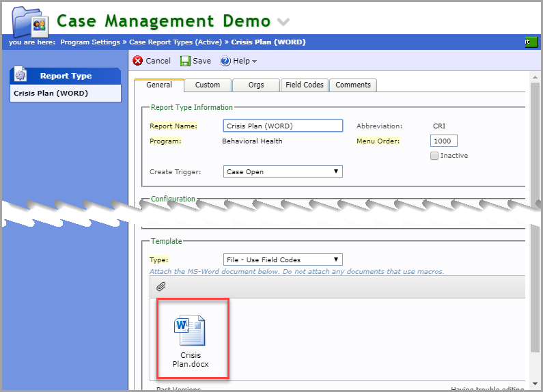Viewport: 543px width, 392px height.
Task: Click Program Settings breadcrumb link
Action: 90,42
